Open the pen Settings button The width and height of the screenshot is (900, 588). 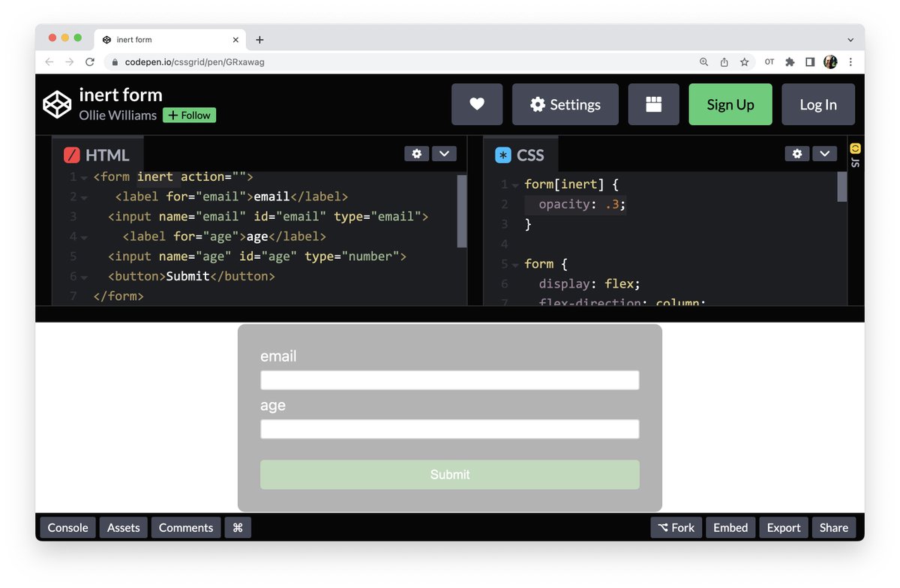565,104
